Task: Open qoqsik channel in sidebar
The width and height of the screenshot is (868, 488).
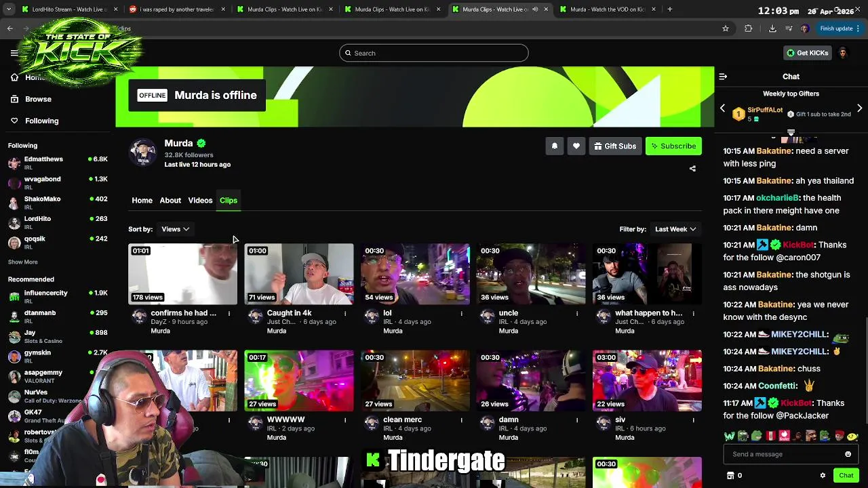Action: click(58, 242)
